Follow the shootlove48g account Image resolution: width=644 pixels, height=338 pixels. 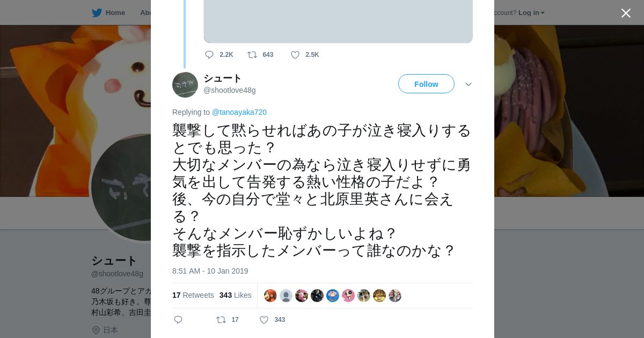pyautogui.click(x=426, y=84)
